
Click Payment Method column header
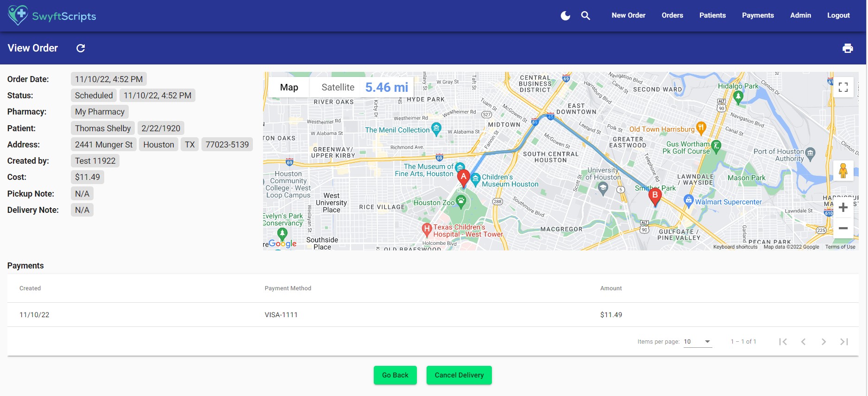coord(288,288)
